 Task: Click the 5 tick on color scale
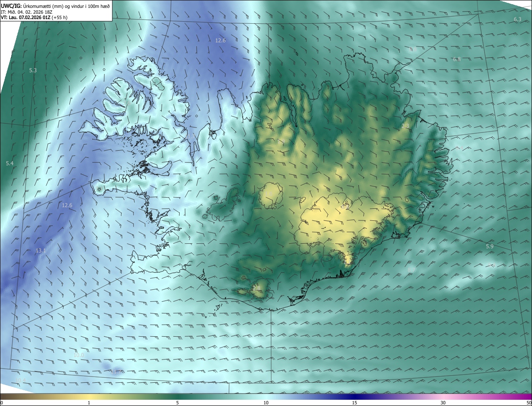tap(177, 403)
